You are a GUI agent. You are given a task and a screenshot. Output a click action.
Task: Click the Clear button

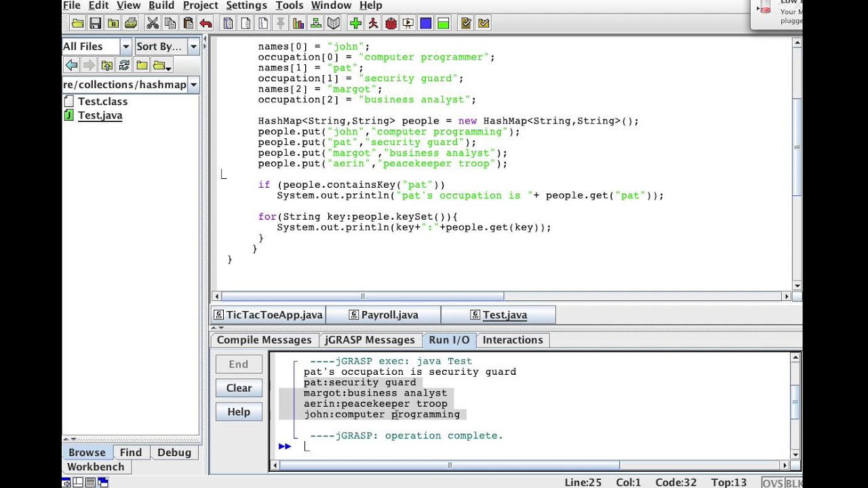coord(239,388)
